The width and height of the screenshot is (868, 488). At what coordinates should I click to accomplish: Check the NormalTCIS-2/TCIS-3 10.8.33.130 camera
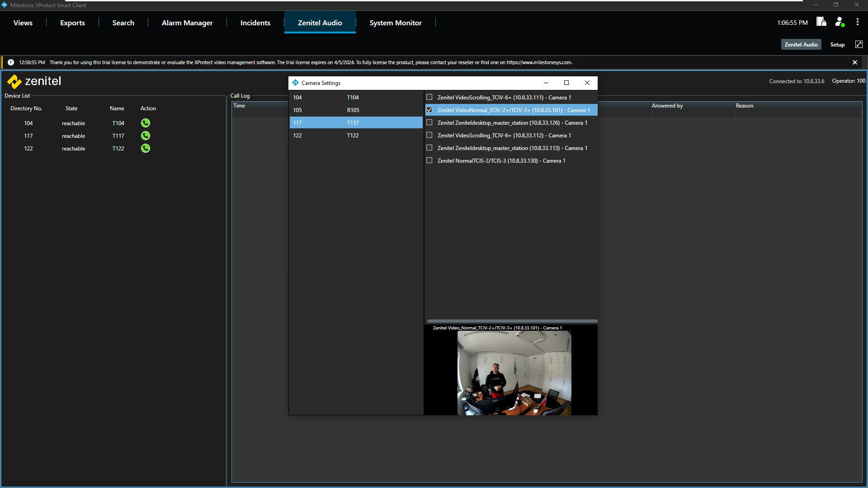429,160
